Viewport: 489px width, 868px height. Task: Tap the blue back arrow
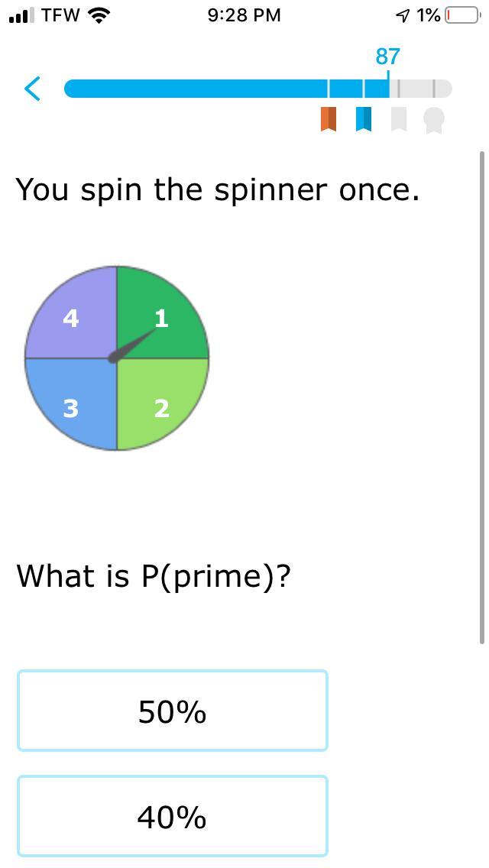(x=32, y=89)
